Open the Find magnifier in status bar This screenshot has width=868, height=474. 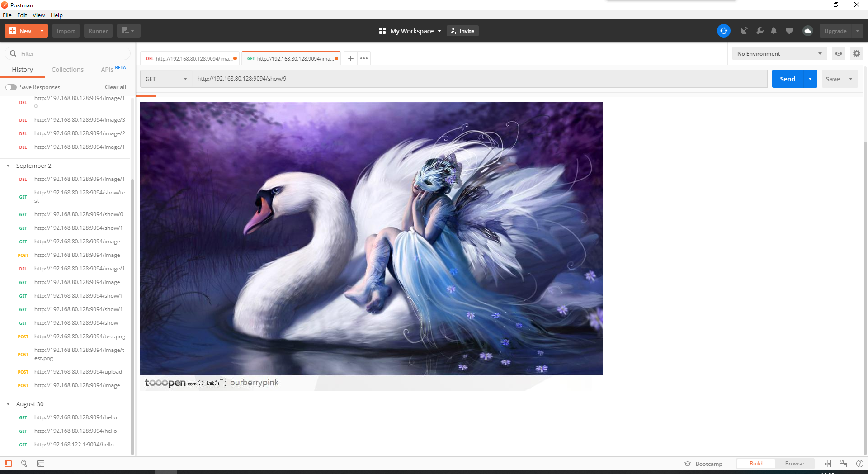coord(24,464)
